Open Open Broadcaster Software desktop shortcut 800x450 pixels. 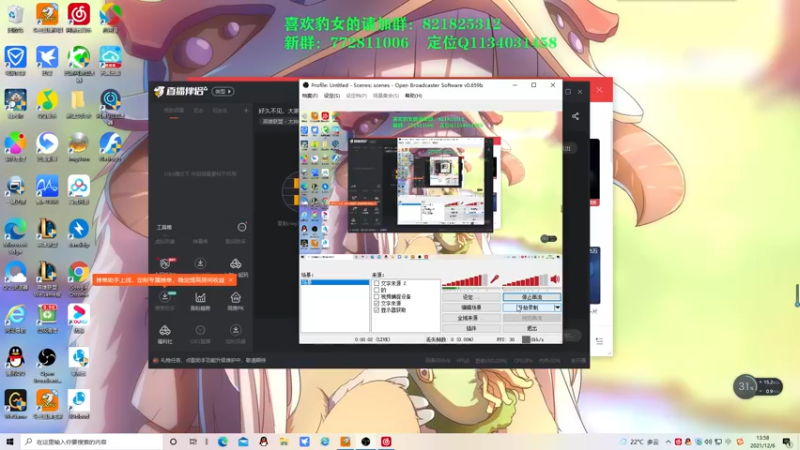click(x=47, y=364)
